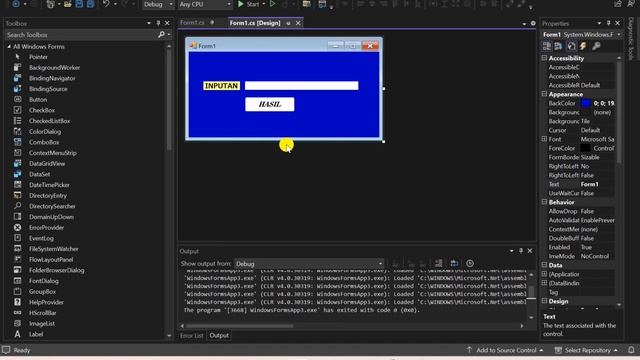Viewport: 640px width, 360px height.
Task: Switch to the Form1.cs code tab
Action: 192,23
